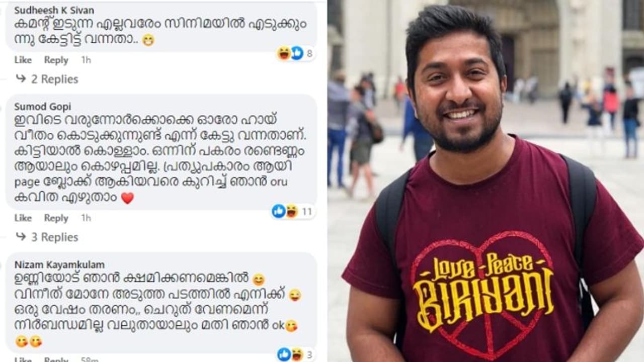Reply to Sudheesh K Sivan's comment
Image resolution: width=644 pixels, height=362 pixels.
point(56,60)
